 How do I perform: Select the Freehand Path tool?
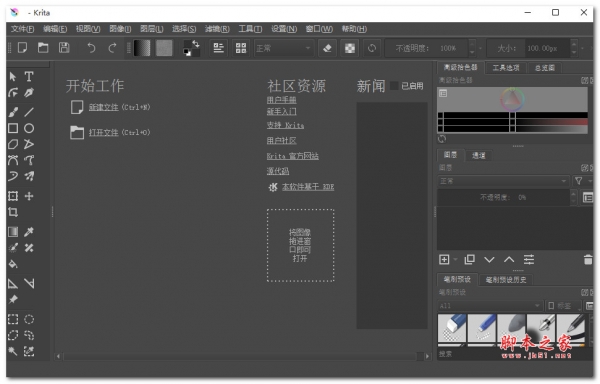tap(29, 160)
